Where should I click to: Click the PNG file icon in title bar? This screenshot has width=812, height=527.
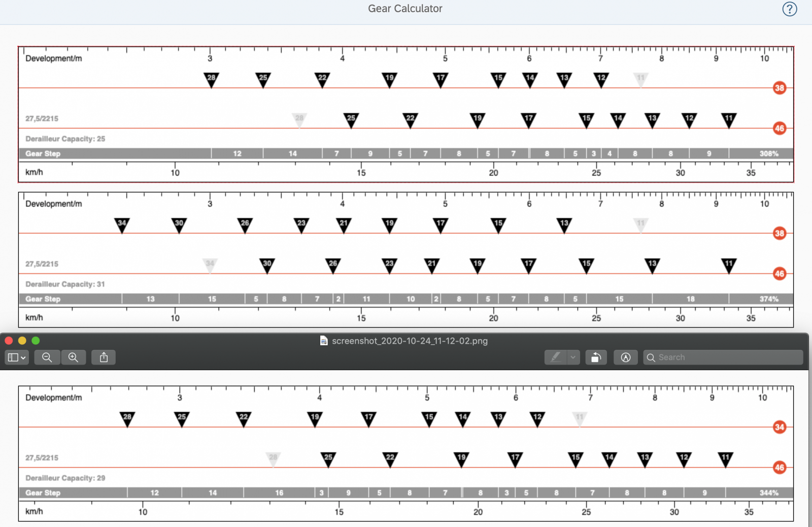tap(324, 341)
